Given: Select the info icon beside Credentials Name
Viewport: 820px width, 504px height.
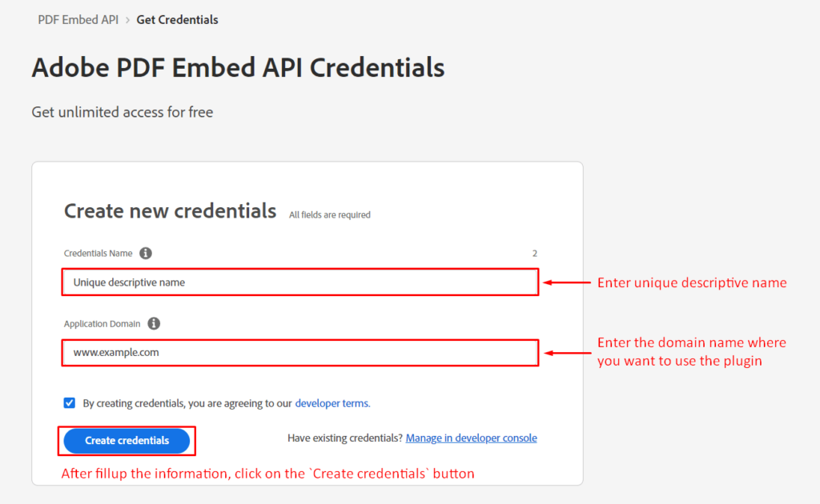Looking at the screenshot, I should pyautogui.click(x=145, y=253).
